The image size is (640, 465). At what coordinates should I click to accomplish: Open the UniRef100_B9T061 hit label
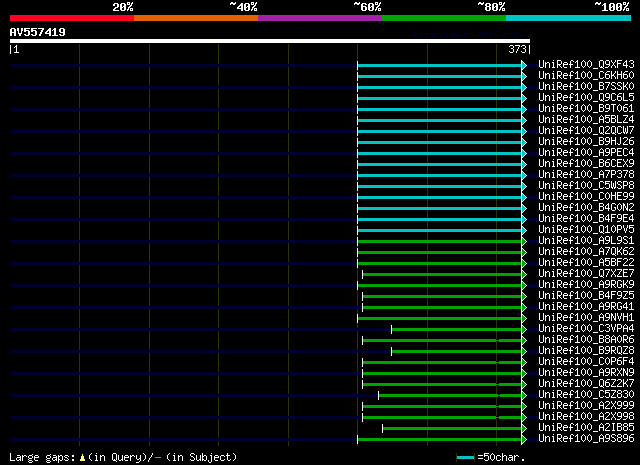tap(586, 109)
